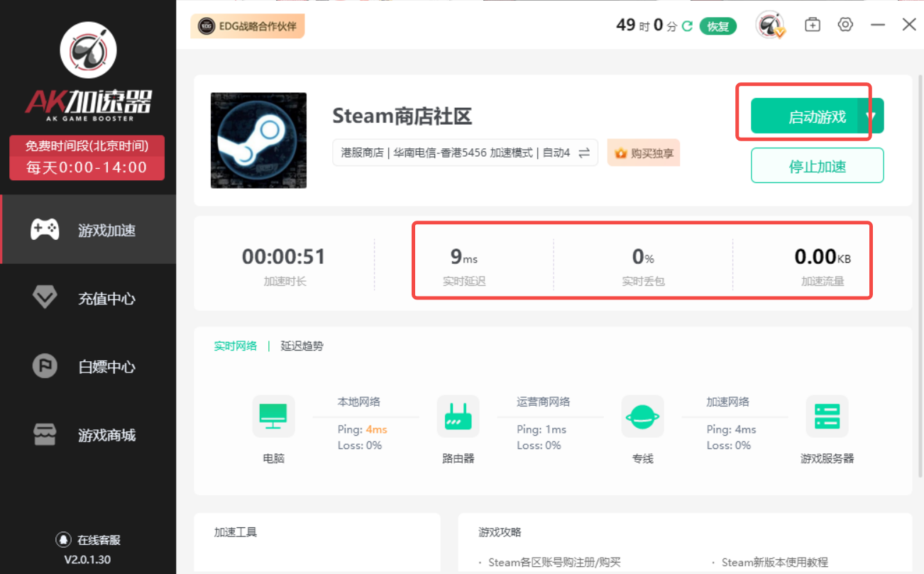This screenshot has height=574, width=924.
Task: Click the Steam game thumbnail
Action: (258, 140)
